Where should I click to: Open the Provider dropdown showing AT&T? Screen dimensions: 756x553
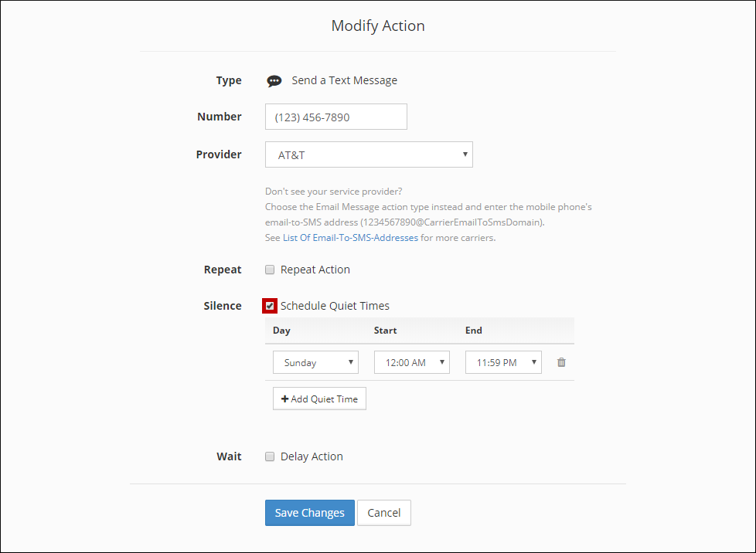pos(369,154)
